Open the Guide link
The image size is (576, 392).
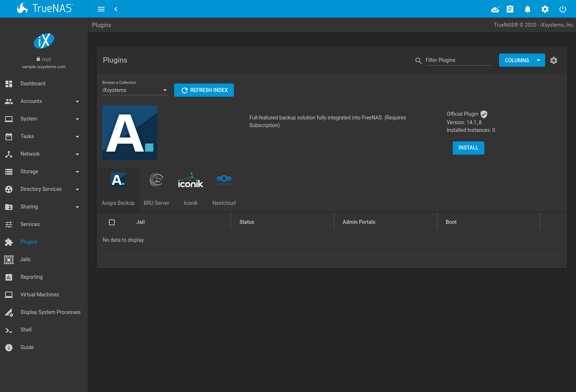tap(27, 347)
